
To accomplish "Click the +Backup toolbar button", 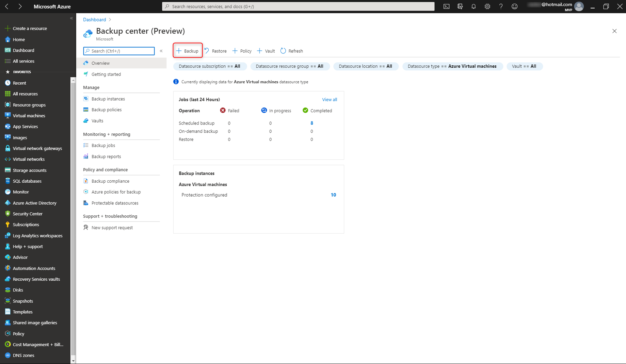I will coord(187,51).
